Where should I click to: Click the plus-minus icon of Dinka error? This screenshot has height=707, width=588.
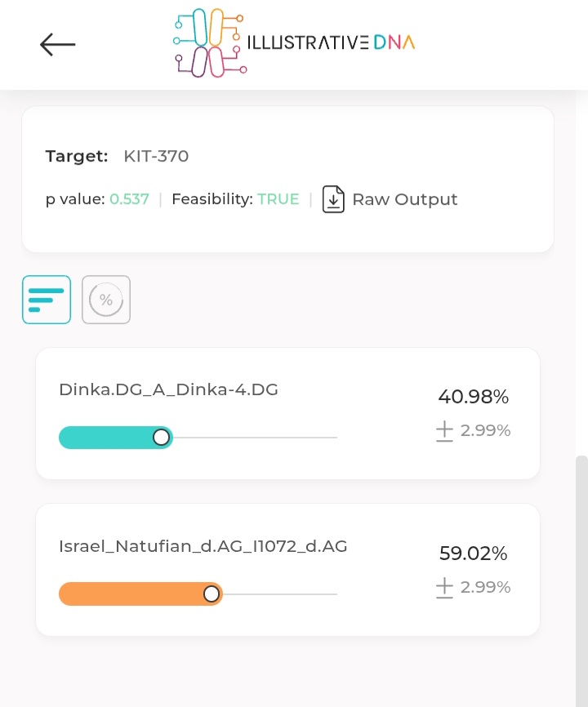444,430
